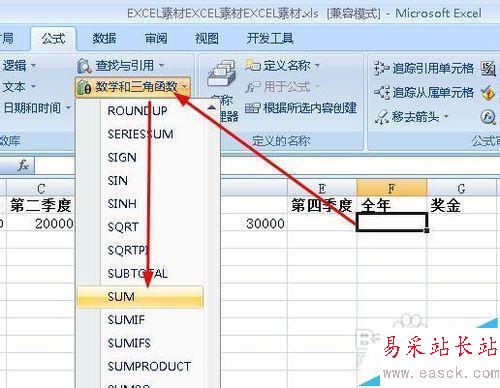
Task: Open the Lookup & Reference (查找与引用) dropdown arrow
Action: [x=161, y=65]
